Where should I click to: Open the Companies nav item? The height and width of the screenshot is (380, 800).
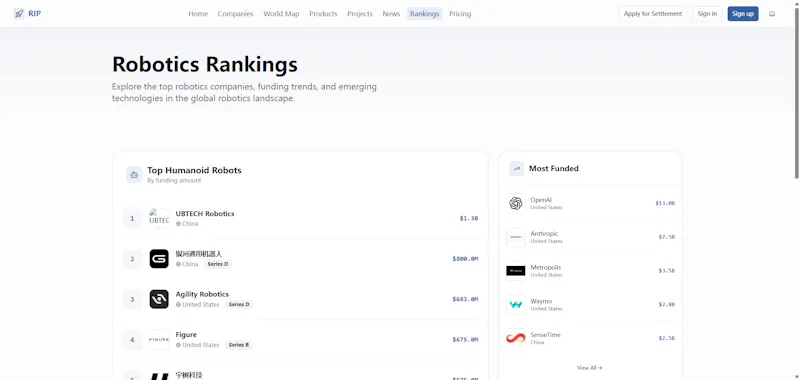click(235, 14)
